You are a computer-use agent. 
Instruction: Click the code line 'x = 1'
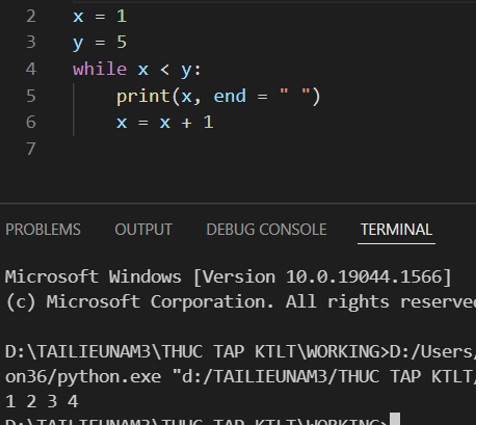pyautogui.click(x=100, y=16)
